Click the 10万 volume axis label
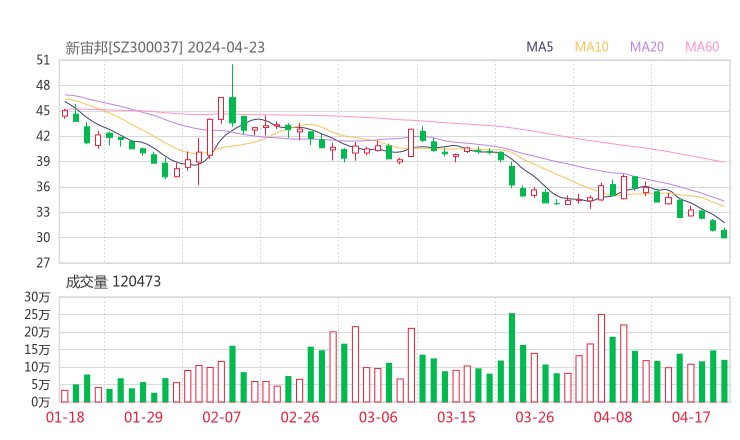740x440 pixels. click(37, 367)
